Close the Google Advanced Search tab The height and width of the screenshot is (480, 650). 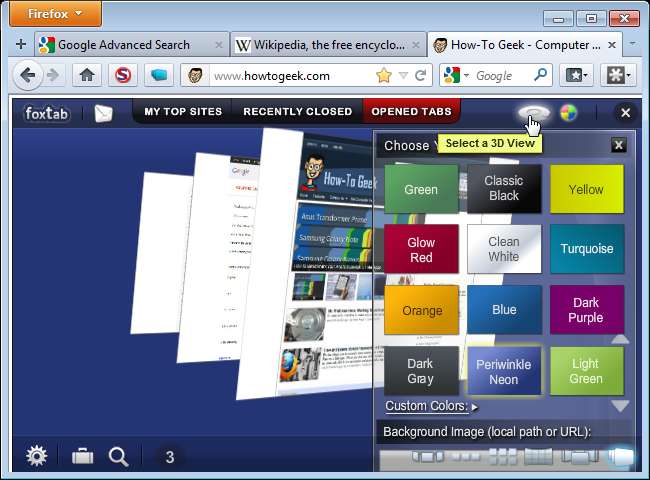tap(218, 45)
